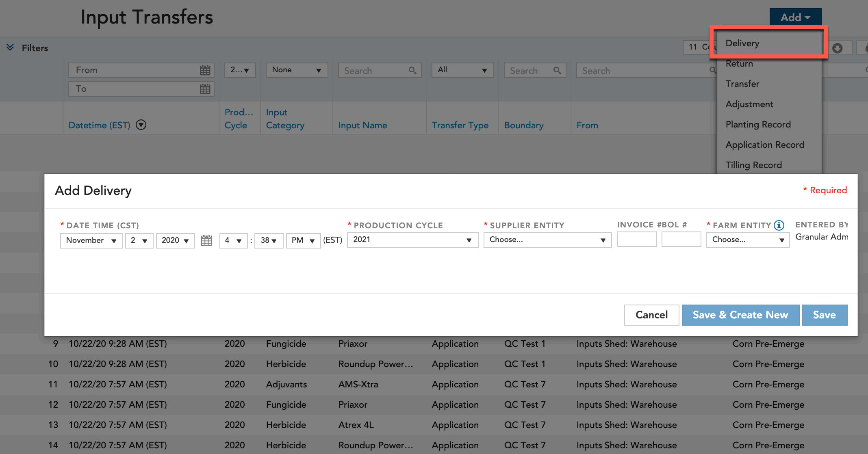The height and width of the screenshot is (454, 868).
Task: Click the Input Name search magnifier icon
Action: coord(412,71)
